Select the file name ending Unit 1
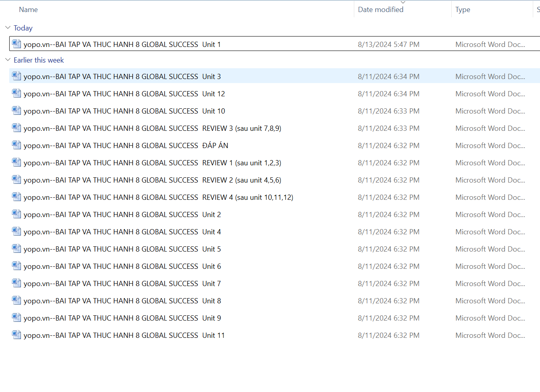The image size is (540, 392). [122, 45]
